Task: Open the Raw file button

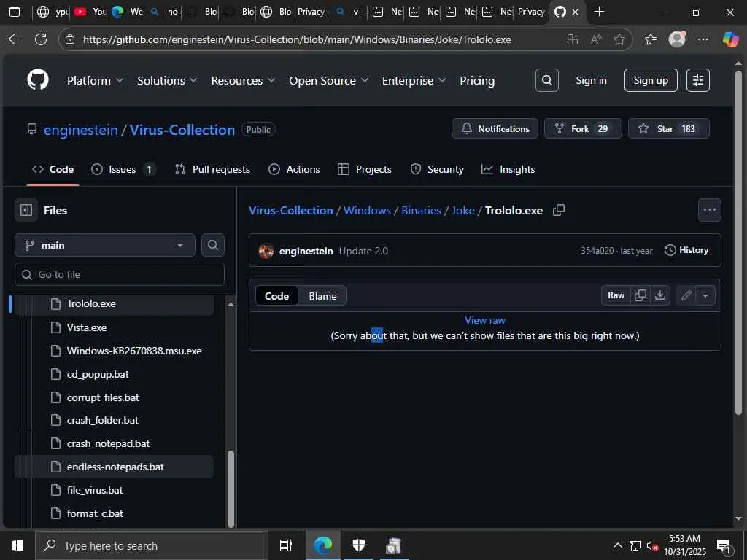Action: 616,296
